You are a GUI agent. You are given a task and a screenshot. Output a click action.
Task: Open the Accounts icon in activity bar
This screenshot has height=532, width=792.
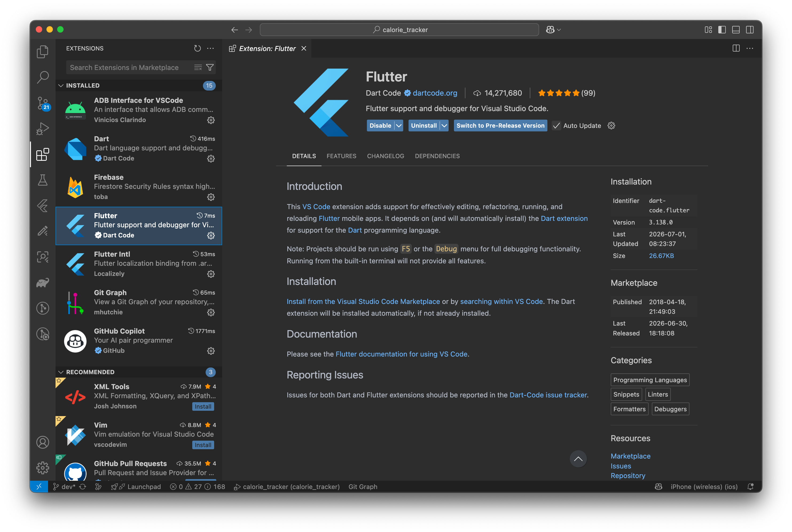43,442
